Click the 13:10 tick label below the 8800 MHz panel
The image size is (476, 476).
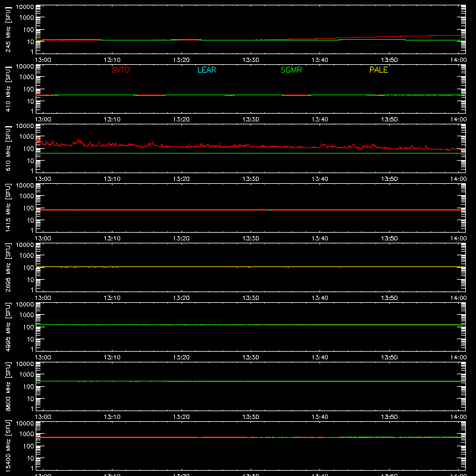coord(112,417)
